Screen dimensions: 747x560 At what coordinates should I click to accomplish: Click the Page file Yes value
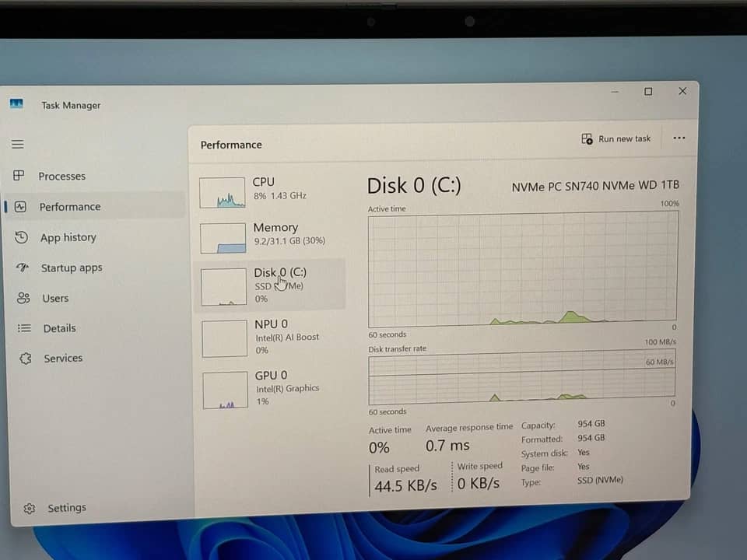click(584, 466)
